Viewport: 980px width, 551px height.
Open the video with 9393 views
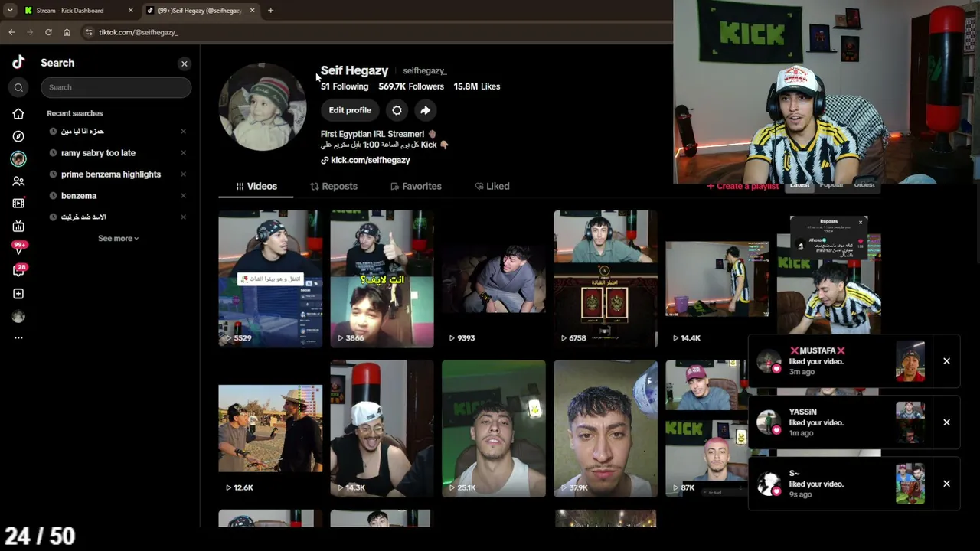494,279
